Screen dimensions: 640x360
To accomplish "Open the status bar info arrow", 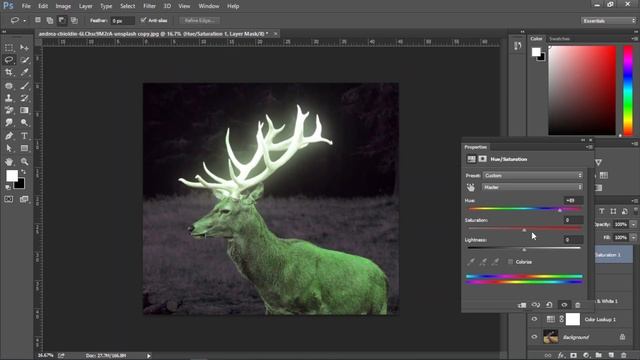I will coord(149,356).
